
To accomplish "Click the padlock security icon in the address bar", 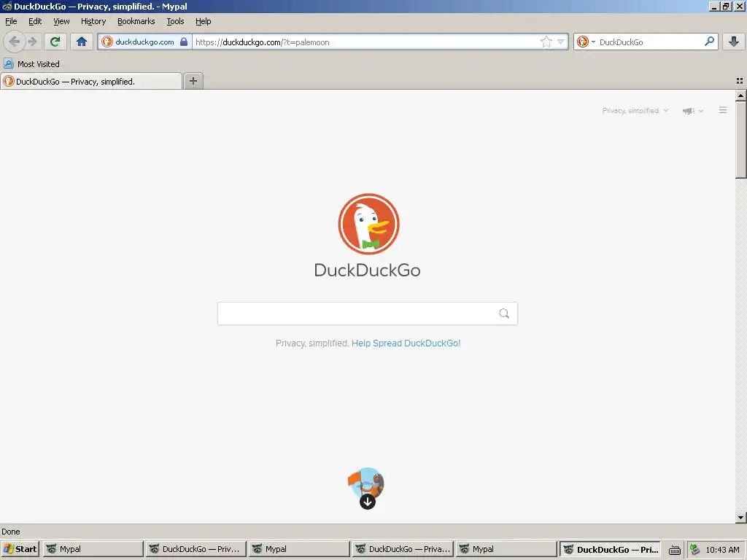I will [184, 42].
